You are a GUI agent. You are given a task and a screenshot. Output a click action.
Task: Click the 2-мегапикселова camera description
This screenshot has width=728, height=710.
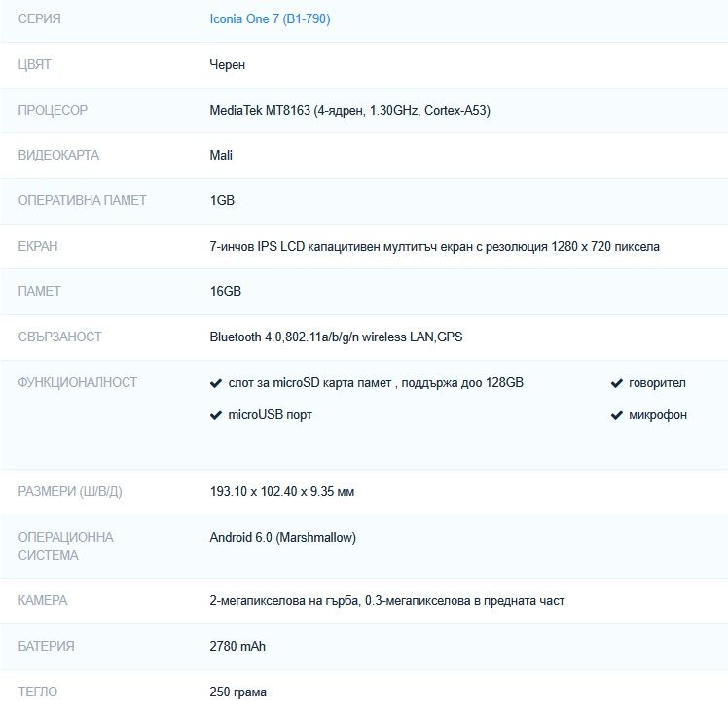tap(387, 601)
